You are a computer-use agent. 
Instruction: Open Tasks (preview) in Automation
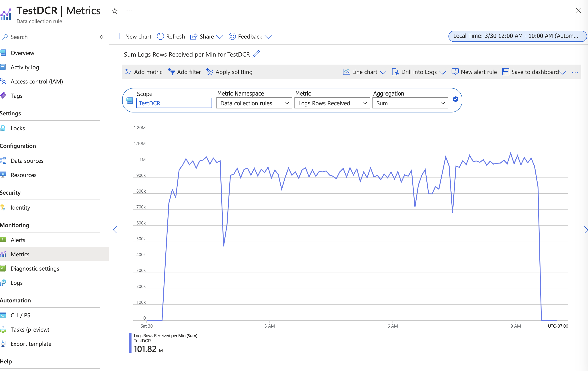pos(30,330)
